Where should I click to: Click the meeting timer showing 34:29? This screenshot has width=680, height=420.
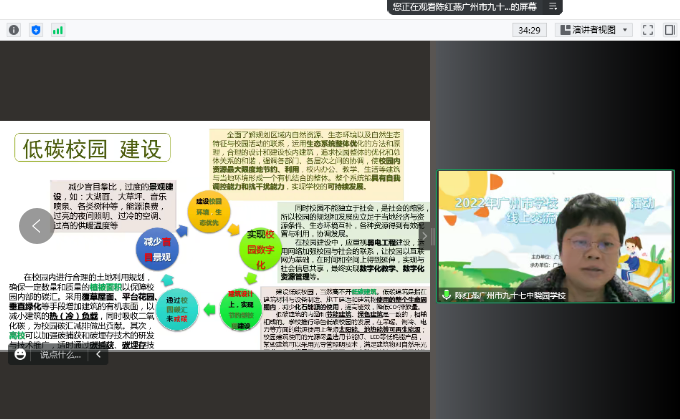(x=528, y=30)
